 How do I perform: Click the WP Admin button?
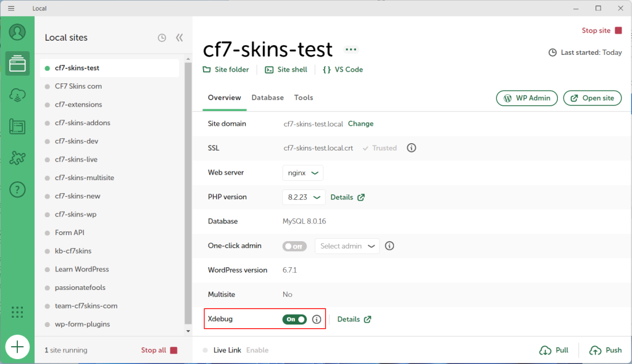click(527, 98)
